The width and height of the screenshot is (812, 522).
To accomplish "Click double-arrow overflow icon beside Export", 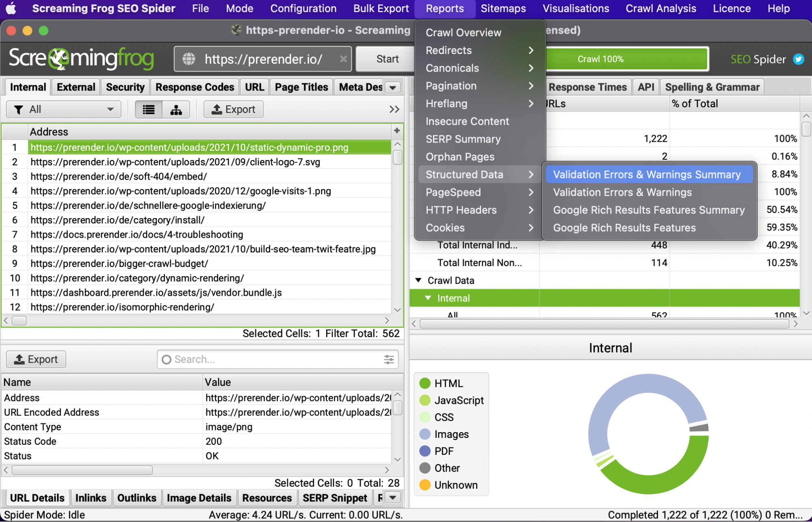I will (394, 109).
